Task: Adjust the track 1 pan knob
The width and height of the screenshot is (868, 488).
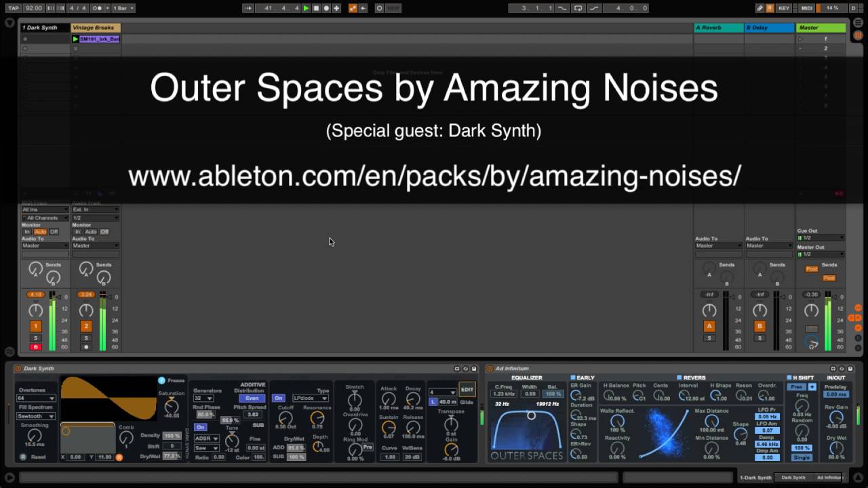Action: [35, 310]
